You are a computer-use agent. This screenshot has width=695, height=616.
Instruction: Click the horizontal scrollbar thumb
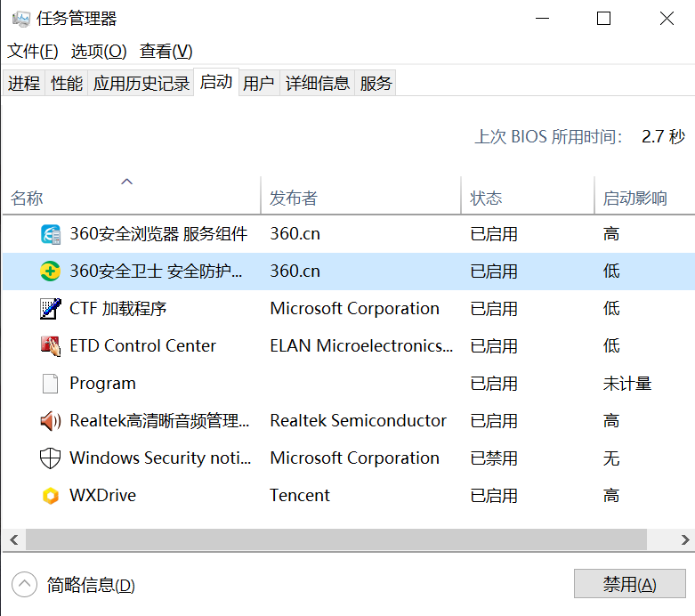(336, 539)
